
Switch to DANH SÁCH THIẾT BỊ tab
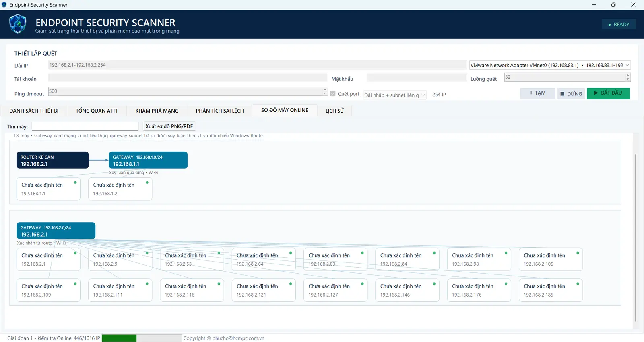[x=34, y=111]
